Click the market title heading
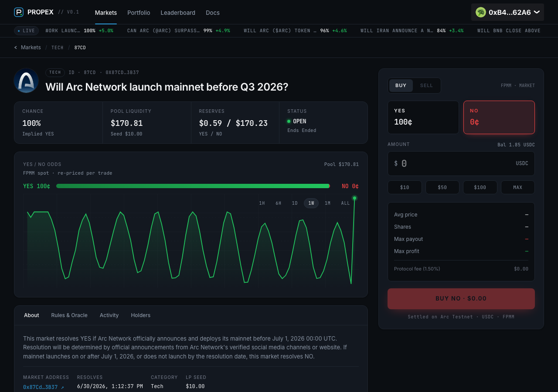This screenshot has width=558, height=392. 167,87
